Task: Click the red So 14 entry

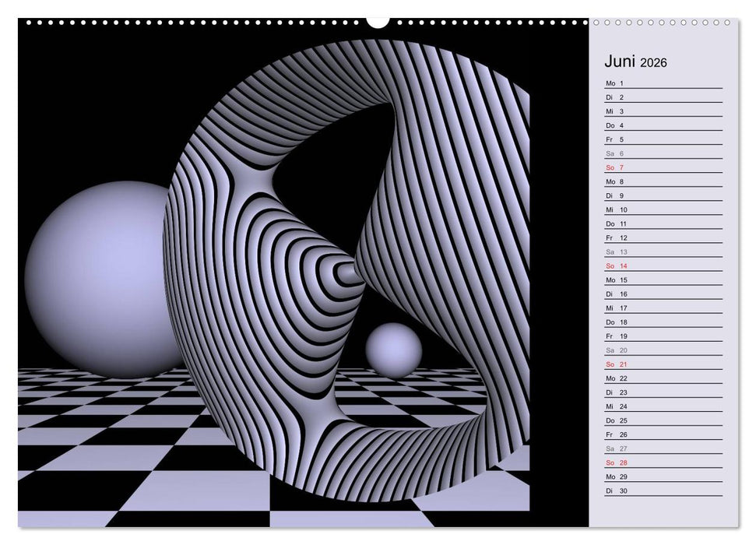Action: (617, 265)
